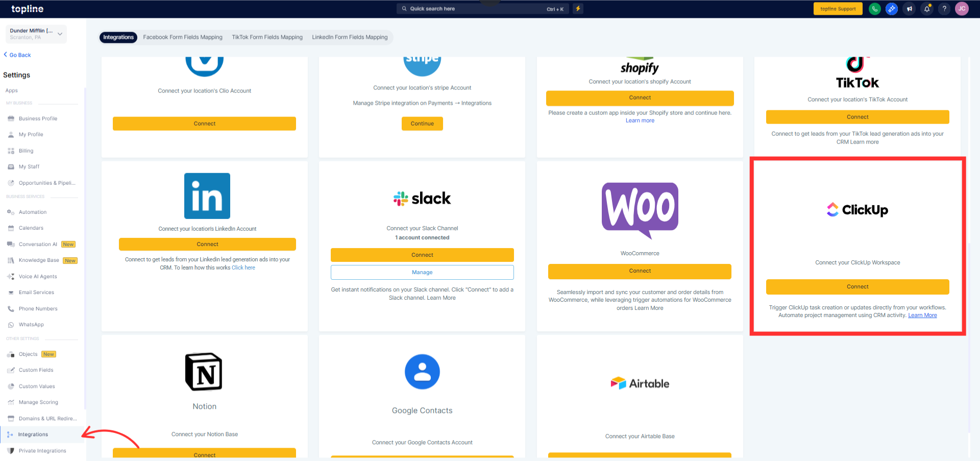Select the Integrations tab
Viewport: 980px width, 461px height.
(118, 37)
